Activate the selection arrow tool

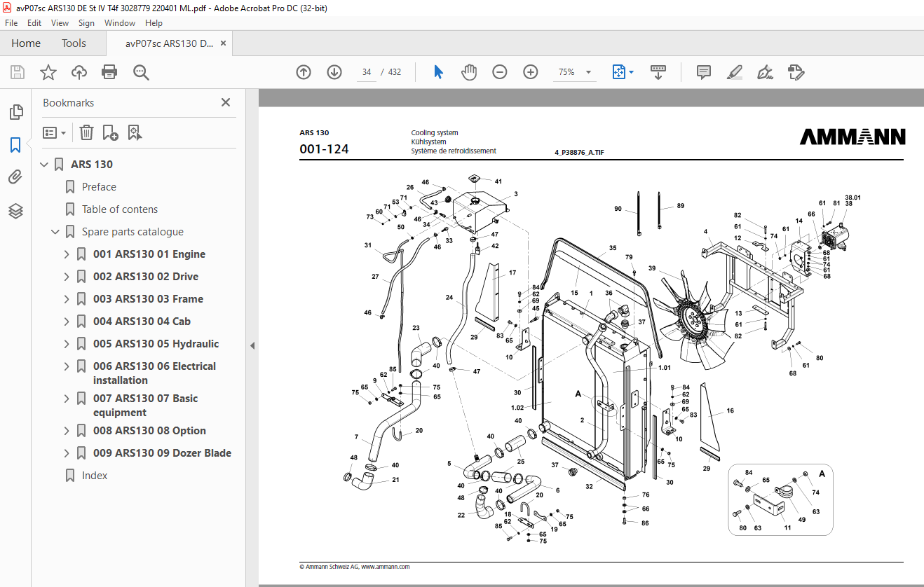pos(439,72)
